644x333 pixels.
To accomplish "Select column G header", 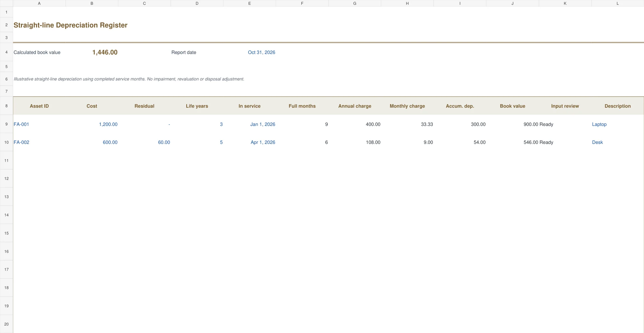I will pos(355,3).
